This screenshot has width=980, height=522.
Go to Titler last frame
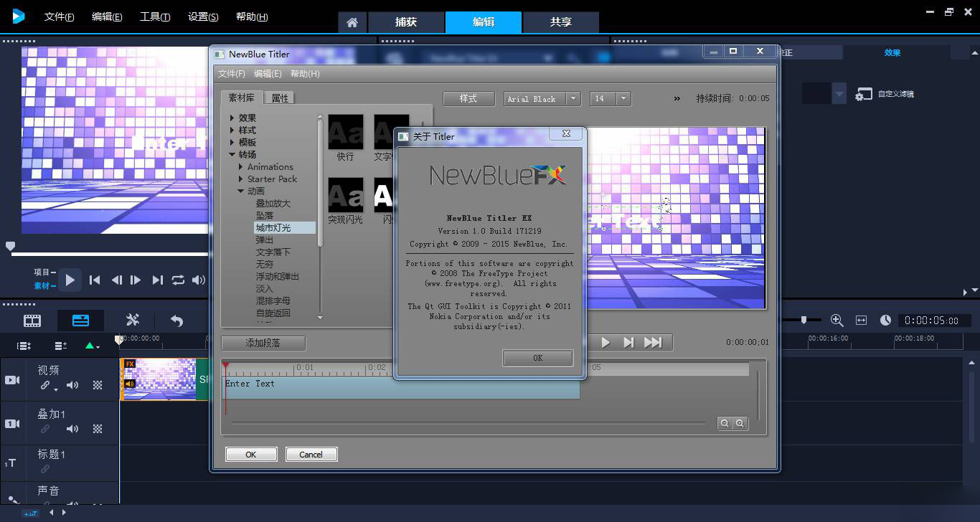[653, 343]
